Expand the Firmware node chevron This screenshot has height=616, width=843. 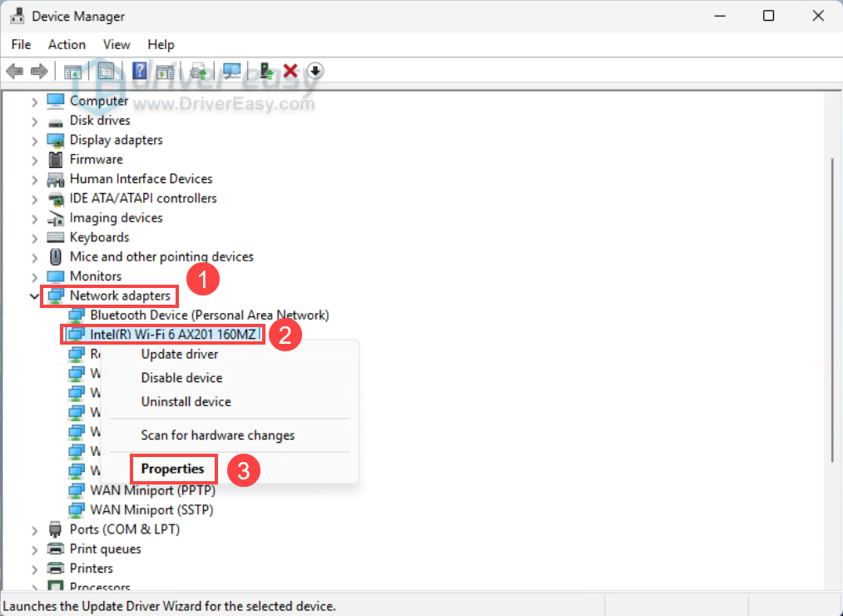(x=34, y=160)
